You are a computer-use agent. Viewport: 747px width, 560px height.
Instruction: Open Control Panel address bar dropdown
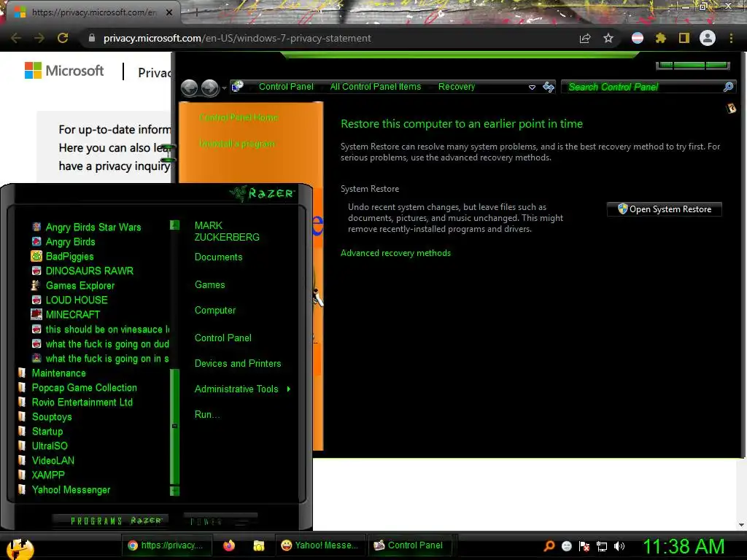532,87
